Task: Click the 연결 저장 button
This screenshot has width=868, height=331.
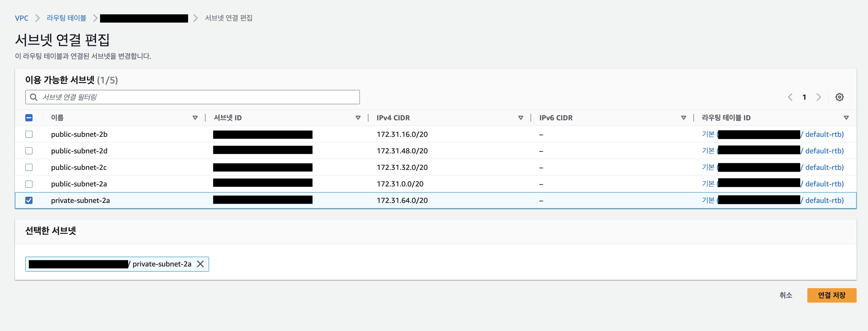Action: [831, 295]
